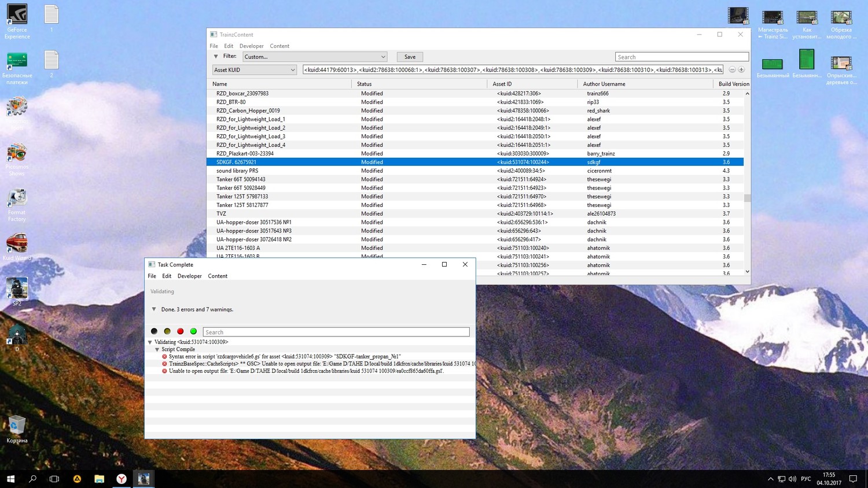Collapse the Script Compile tree node
This screenshot has width=868, height=488.
click(x=157, y=349)
